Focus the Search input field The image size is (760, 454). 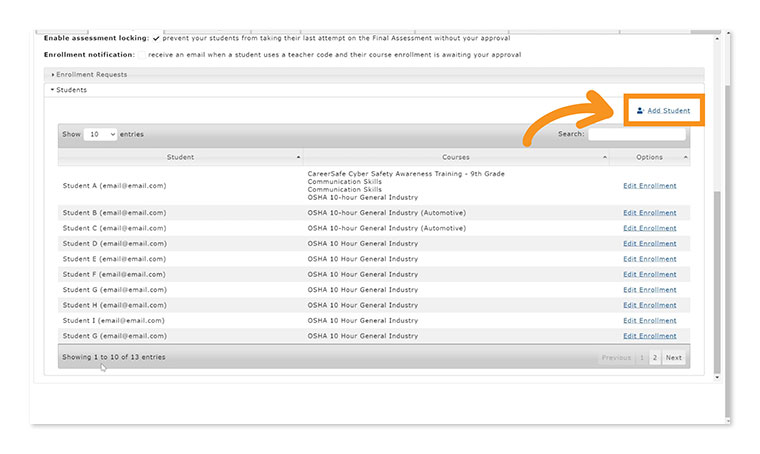[x=637, y=134]
